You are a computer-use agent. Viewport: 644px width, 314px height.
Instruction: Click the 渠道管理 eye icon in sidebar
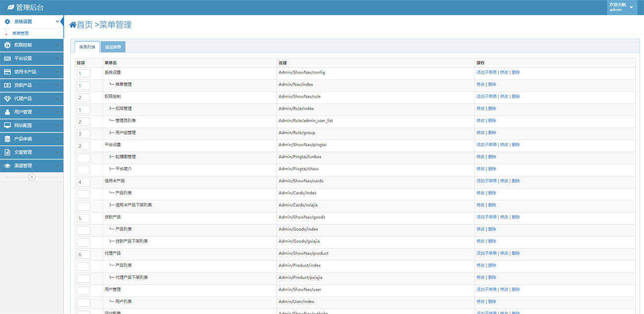7,165
